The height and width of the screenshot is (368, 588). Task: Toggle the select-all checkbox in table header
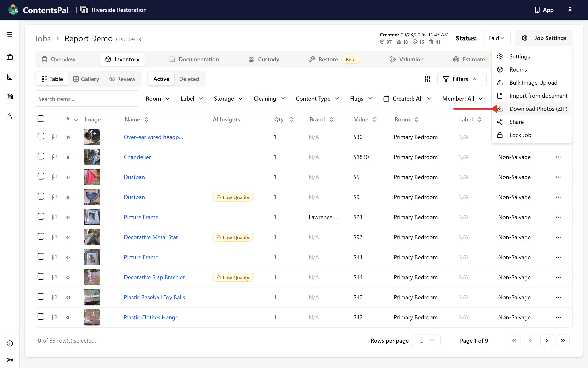tap(41, 119)
